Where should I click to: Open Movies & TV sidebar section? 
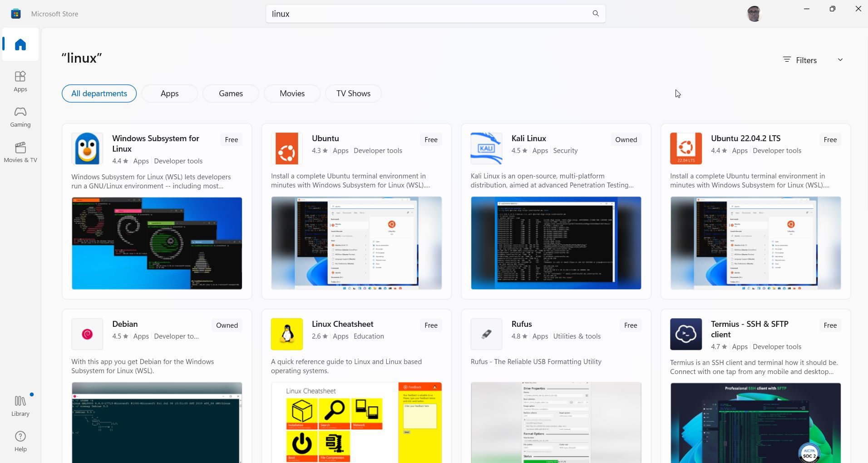(20, 153)
